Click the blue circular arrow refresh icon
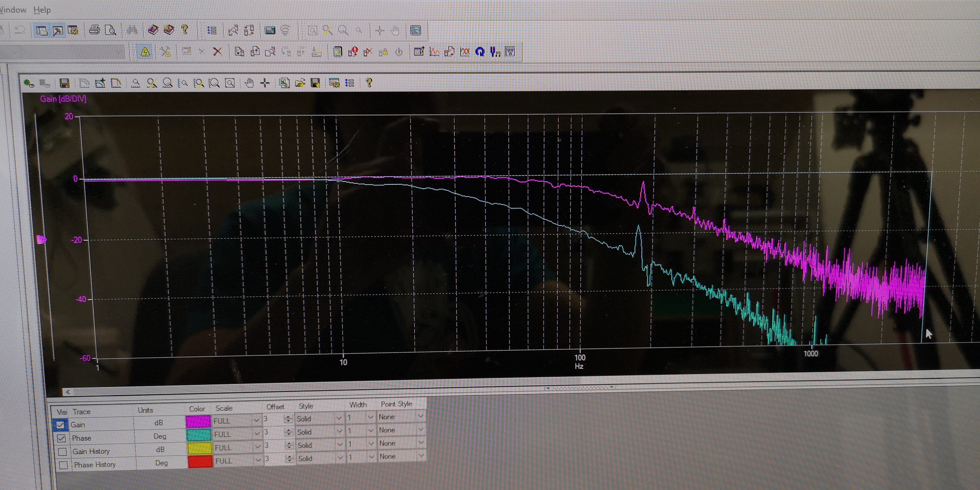Image resolution: width=980 pixels, height=490 pixels. tap(480, 52)
